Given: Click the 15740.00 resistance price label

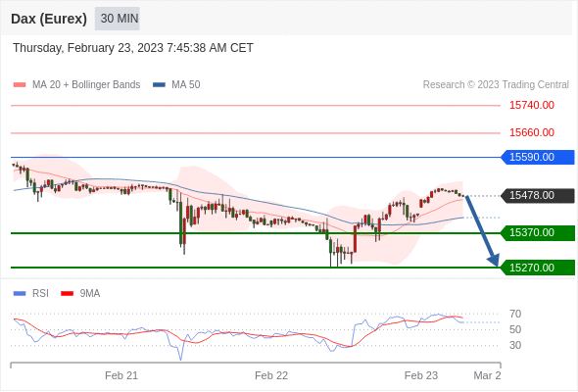Looking at the screenshot, I should (x=532, y=106).
